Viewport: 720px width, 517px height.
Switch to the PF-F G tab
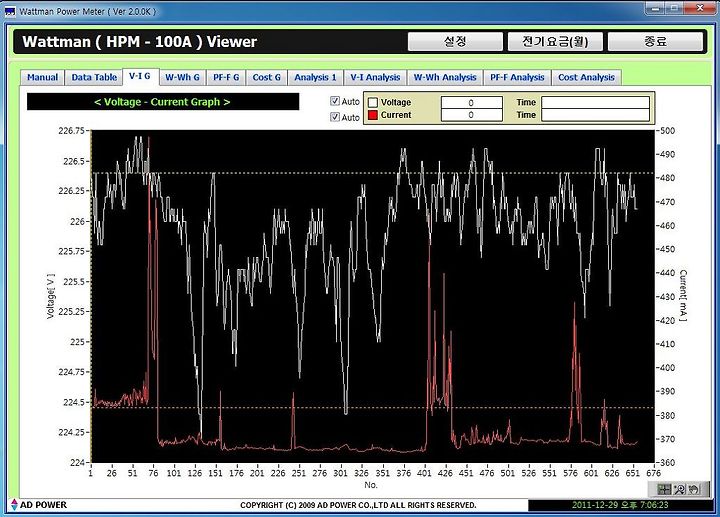click(226, 77)
